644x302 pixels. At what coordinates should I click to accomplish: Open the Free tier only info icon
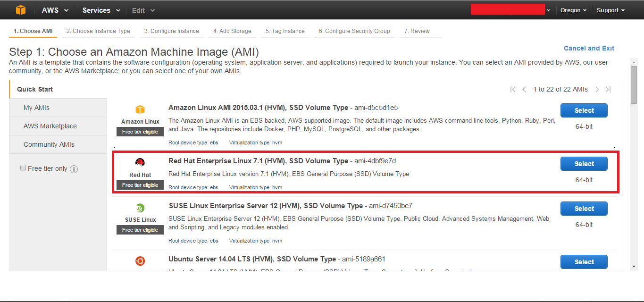pyautogui.click(x=74, y=169)
